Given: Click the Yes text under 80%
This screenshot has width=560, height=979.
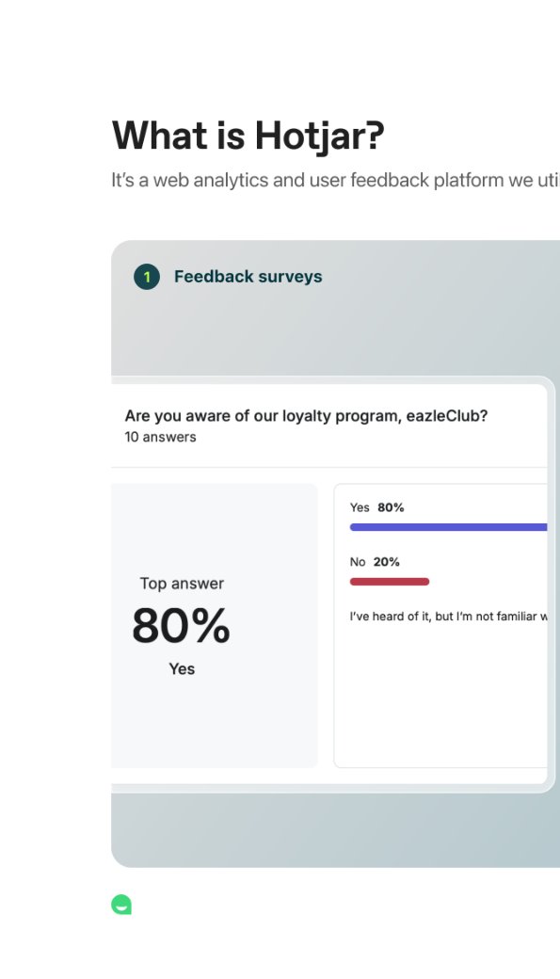Looking at the screenshot, I should (x=182, y=668).
